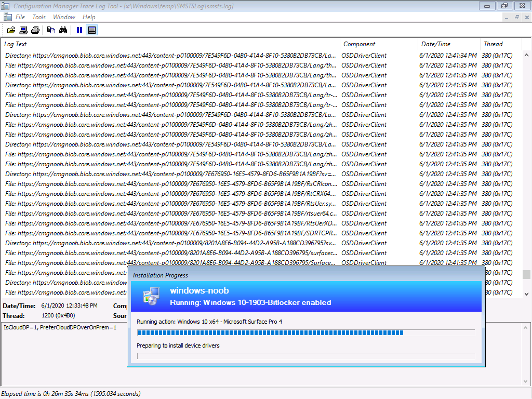Viewport: 532px width, 399px height.
Task: Click the Thread value 1200 (0x4B0)
Action: [58, 315]
